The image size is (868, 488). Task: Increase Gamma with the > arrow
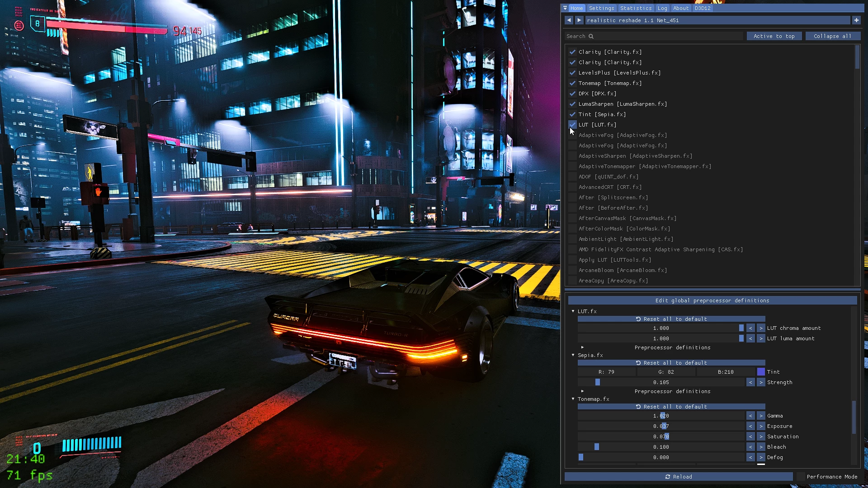(761, 416)
